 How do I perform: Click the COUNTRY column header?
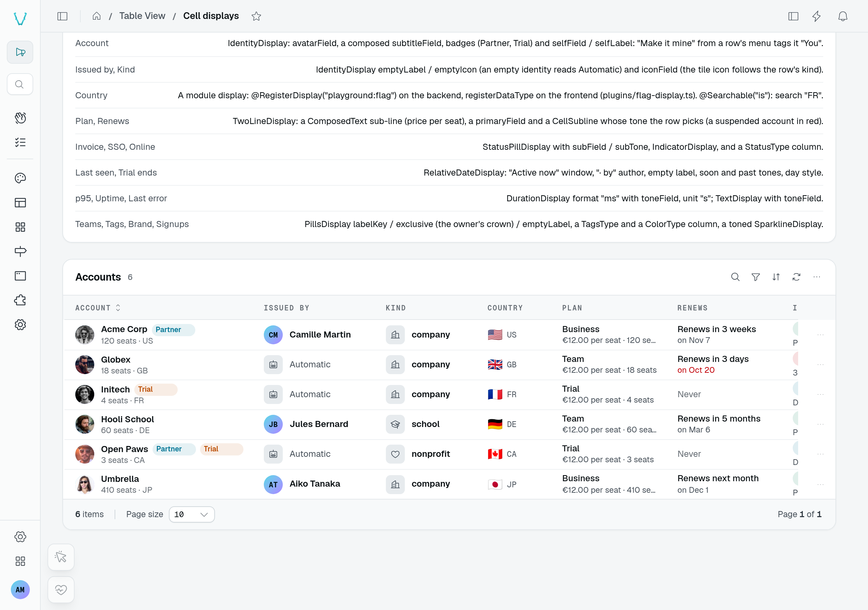point(505,308)
